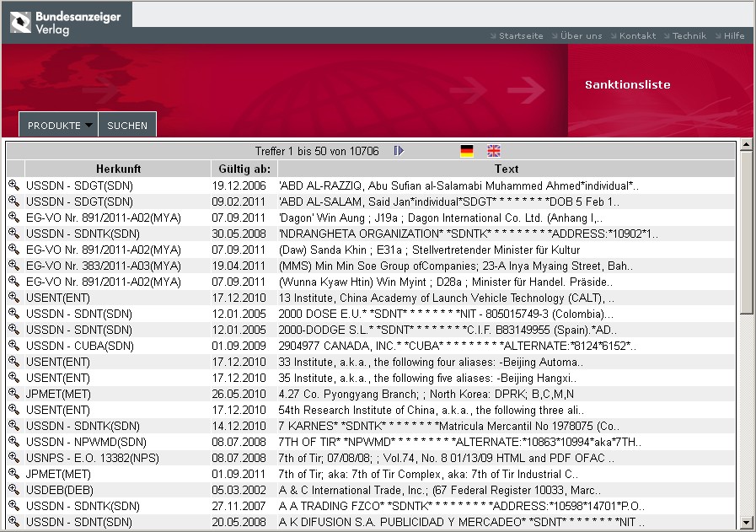This screenshot has width=756, height=532.
Task: Sort by the Herkunft column header
Action: pos(118,169)
